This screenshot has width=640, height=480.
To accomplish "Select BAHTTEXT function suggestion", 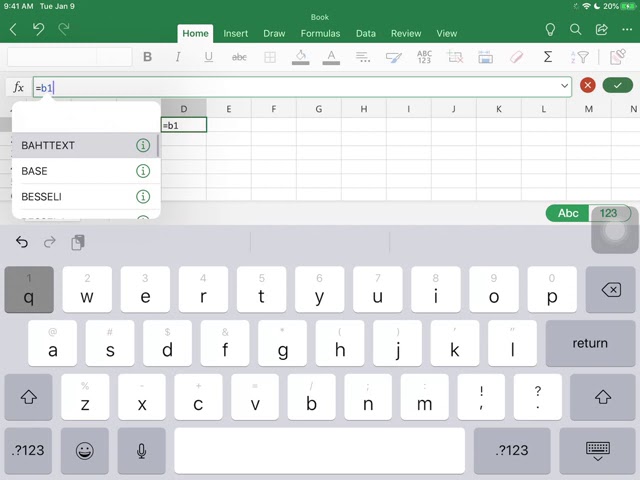I will (x=85, y=145).
